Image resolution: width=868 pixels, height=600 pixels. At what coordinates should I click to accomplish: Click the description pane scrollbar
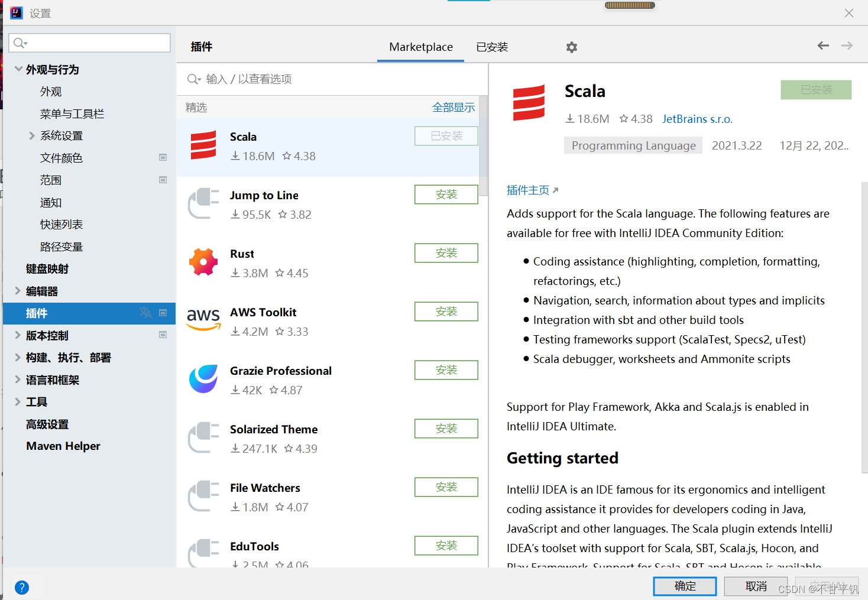[864, 327]
